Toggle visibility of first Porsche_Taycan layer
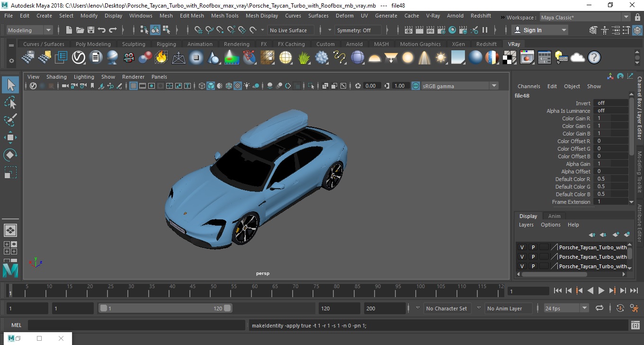Viewport: 644px width, 345px height. (522, 247)
